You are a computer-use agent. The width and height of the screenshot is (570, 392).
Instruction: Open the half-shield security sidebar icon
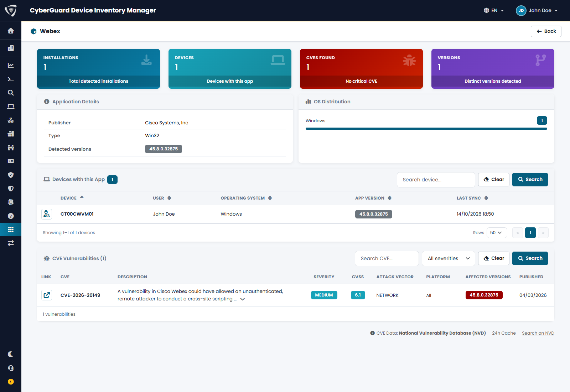click(11, 189)
